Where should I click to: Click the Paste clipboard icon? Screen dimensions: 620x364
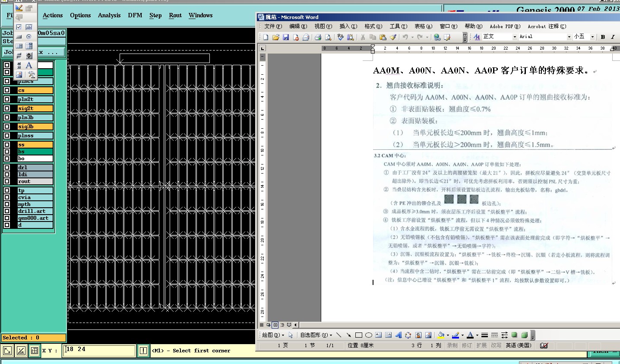(383, 37)
